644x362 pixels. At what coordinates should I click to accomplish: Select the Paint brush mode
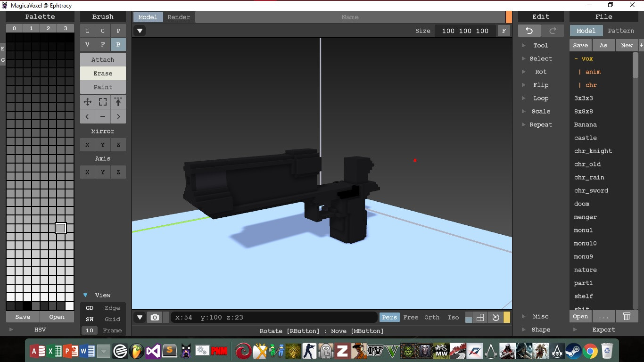pos(103,87)
